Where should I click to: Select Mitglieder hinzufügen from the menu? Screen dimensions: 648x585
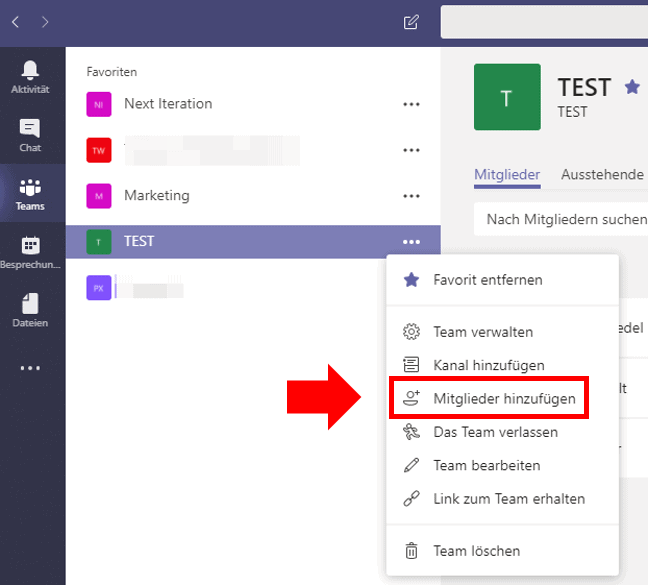click(504, 399)
